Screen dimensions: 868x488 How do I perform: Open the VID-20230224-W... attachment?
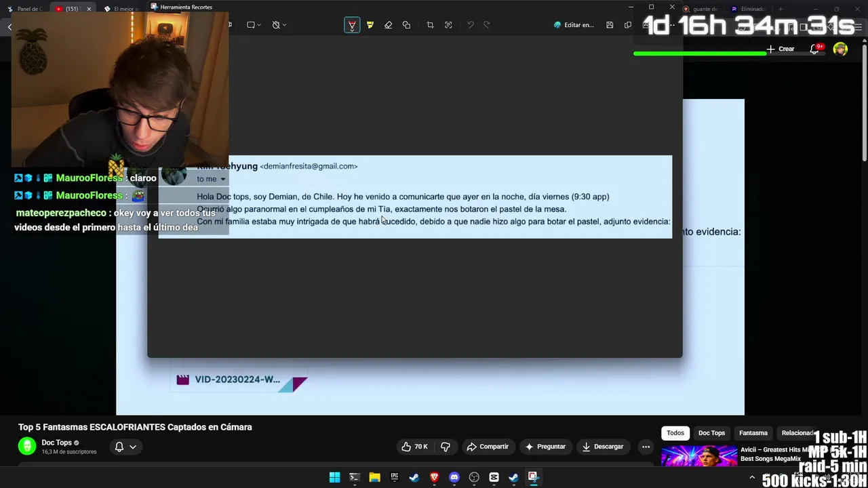point(239,380)
